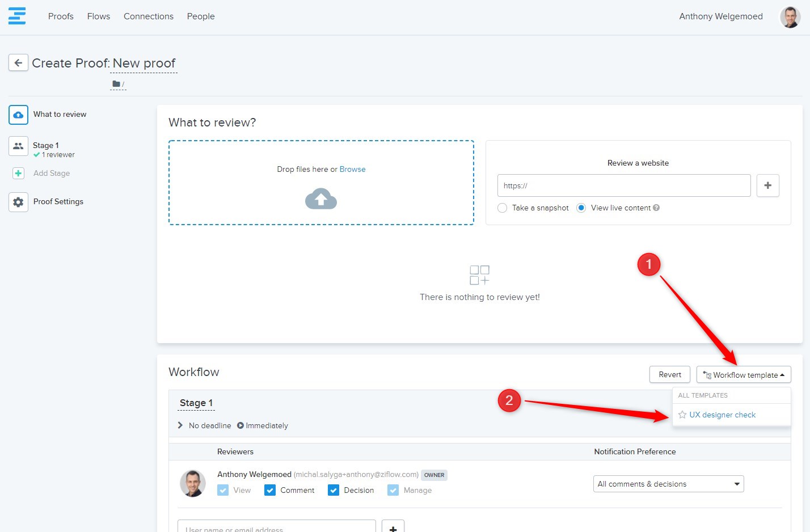This screenshot has width=810, height=532.
Task: Toggle the Decision permission checkbox
Action: pos(334,490)
